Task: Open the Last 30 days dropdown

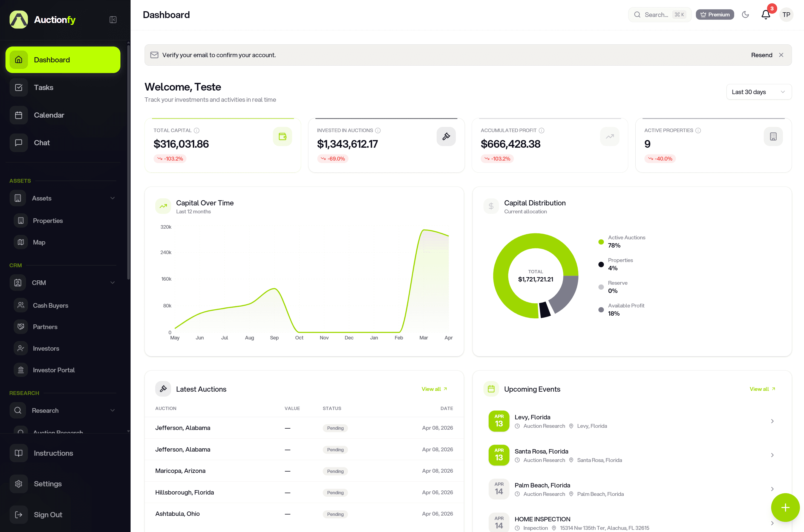Action: [759, 92]
